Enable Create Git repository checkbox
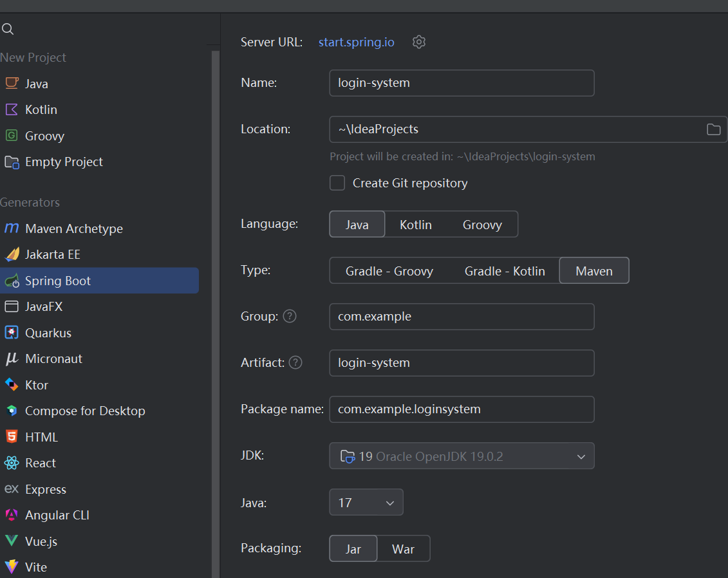Screen dimensions: 728x578 click(x=337, y=183)
